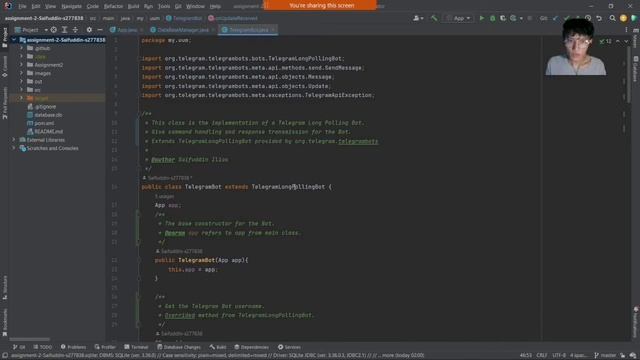Open Bookmarks tool window on left stripe

tap(4, 322)
